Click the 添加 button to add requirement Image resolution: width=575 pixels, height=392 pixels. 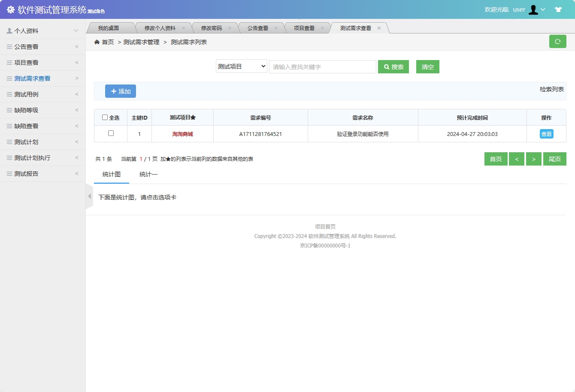point(120,91)
